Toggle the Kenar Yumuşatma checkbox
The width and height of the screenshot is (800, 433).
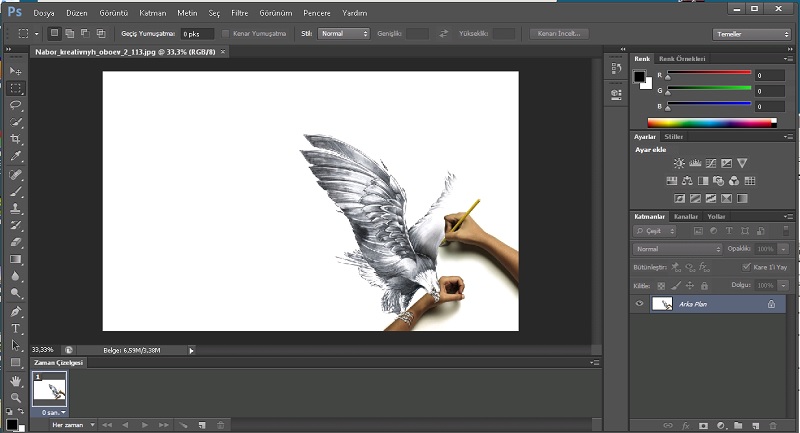tap(225, 33)
